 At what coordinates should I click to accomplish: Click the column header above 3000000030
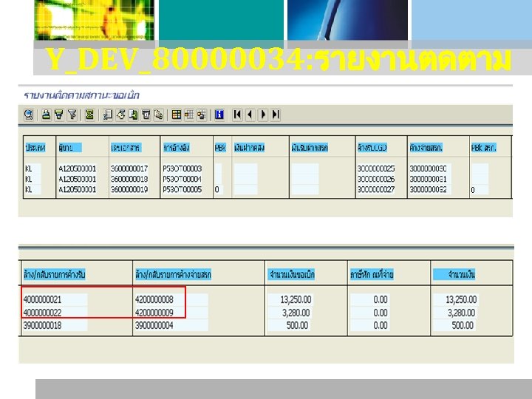426,148
